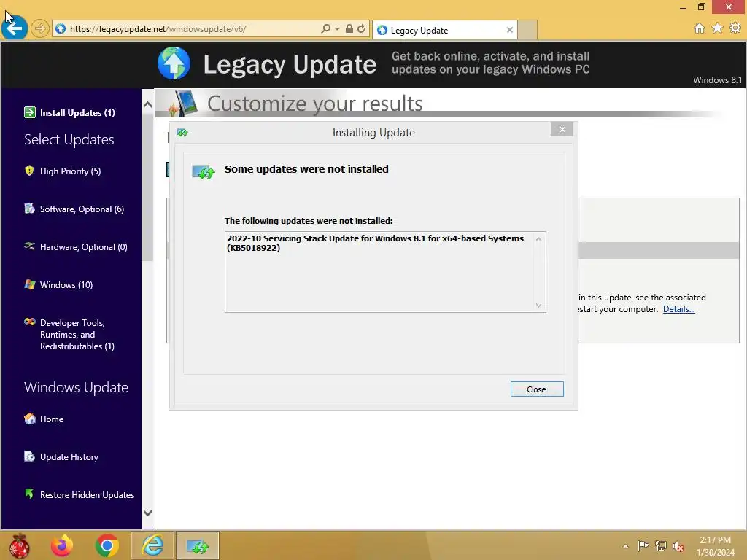The image size is (747, 560).
Task: Open a new browser tab
Action: tap(527, 30)
